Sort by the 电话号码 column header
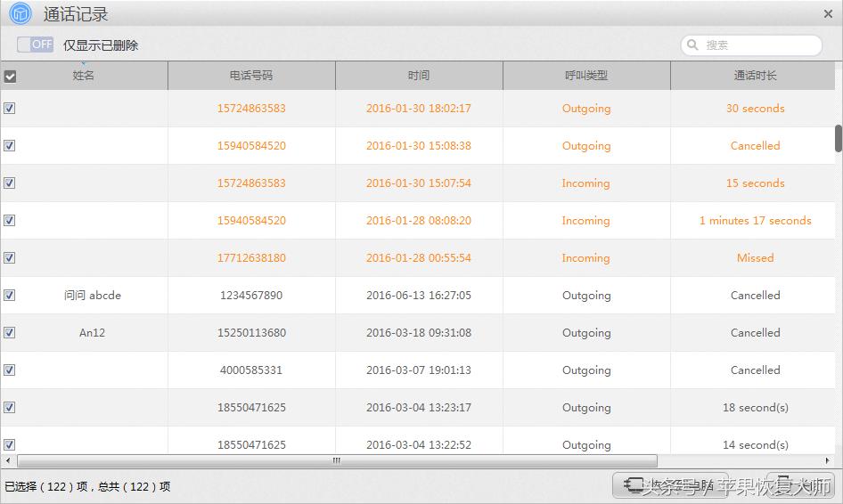843x504 pixels. click(250, 76)
